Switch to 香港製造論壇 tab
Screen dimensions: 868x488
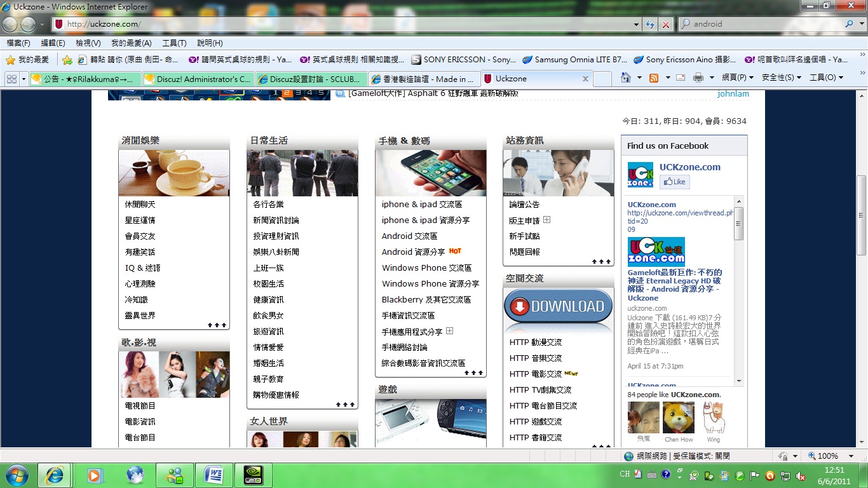pos(424,79)
